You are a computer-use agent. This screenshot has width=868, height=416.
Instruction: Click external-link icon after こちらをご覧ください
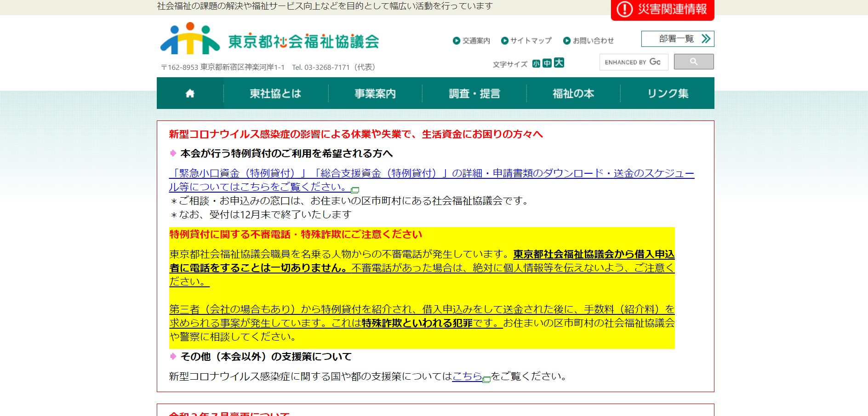(355, 190)
